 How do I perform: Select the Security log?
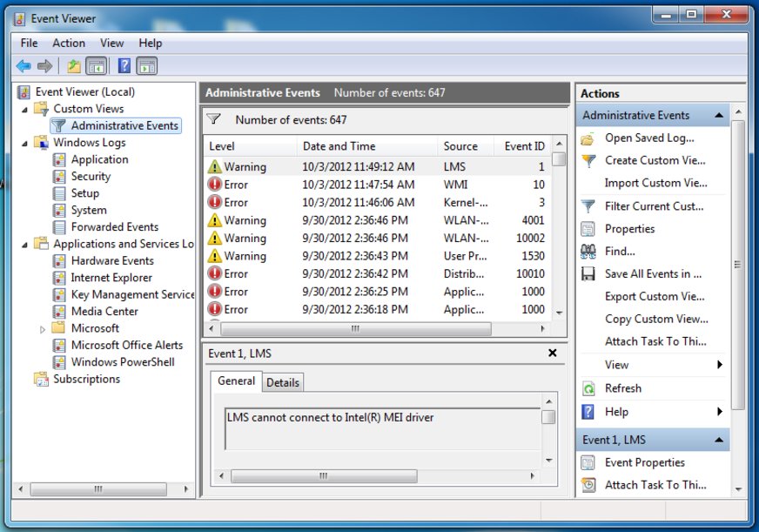pos(91,176)
